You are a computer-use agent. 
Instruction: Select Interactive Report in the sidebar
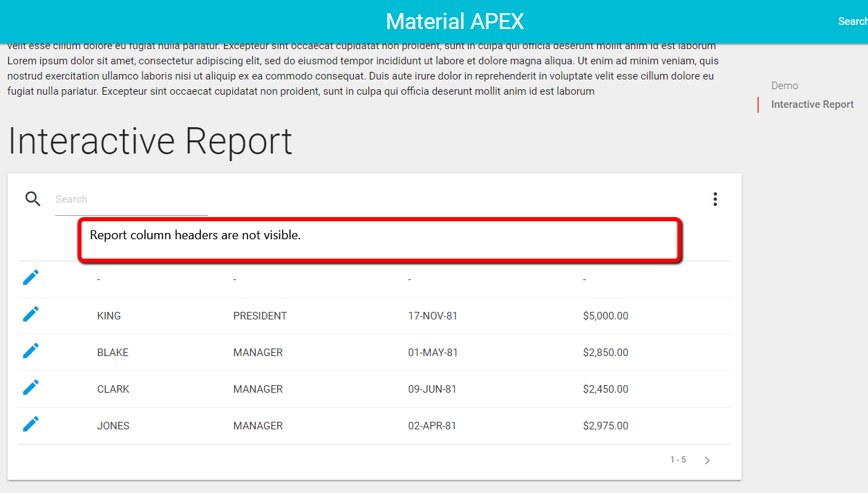coord(812,104)
